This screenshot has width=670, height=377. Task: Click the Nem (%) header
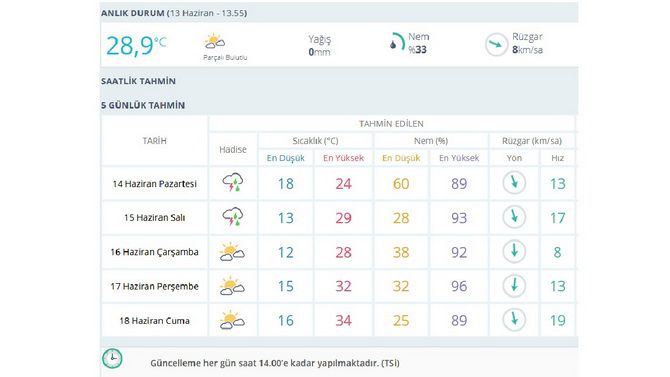tap(431, 141)
